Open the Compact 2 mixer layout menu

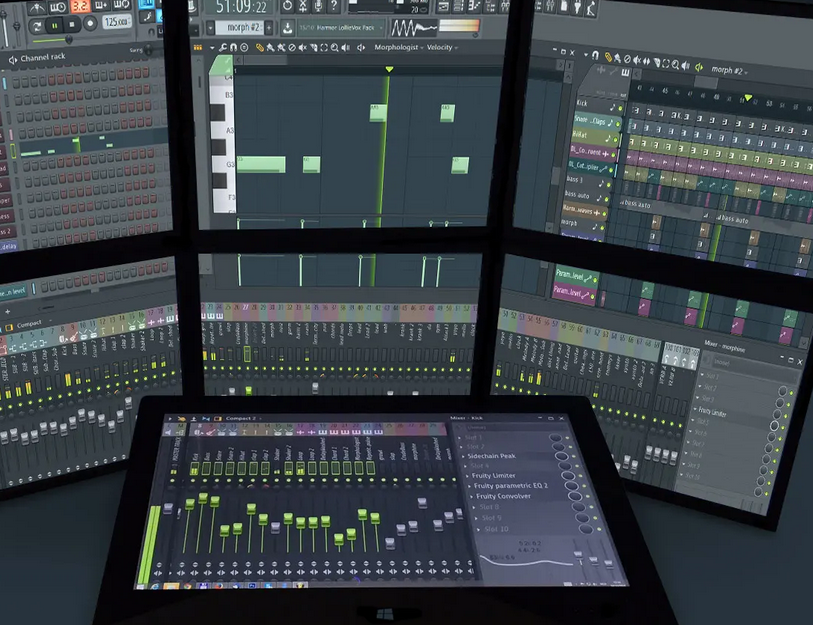pyautogui.click(x=242, y=418)
